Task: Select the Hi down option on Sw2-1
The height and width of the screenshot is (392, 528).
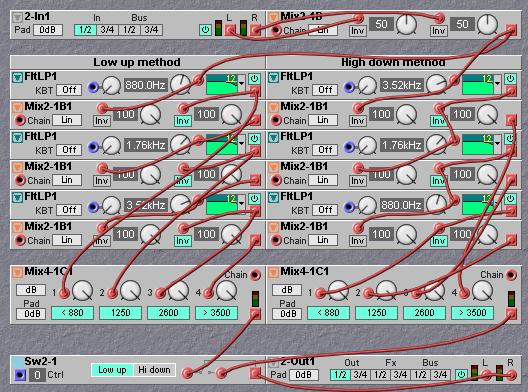Action: click(154, 370)
